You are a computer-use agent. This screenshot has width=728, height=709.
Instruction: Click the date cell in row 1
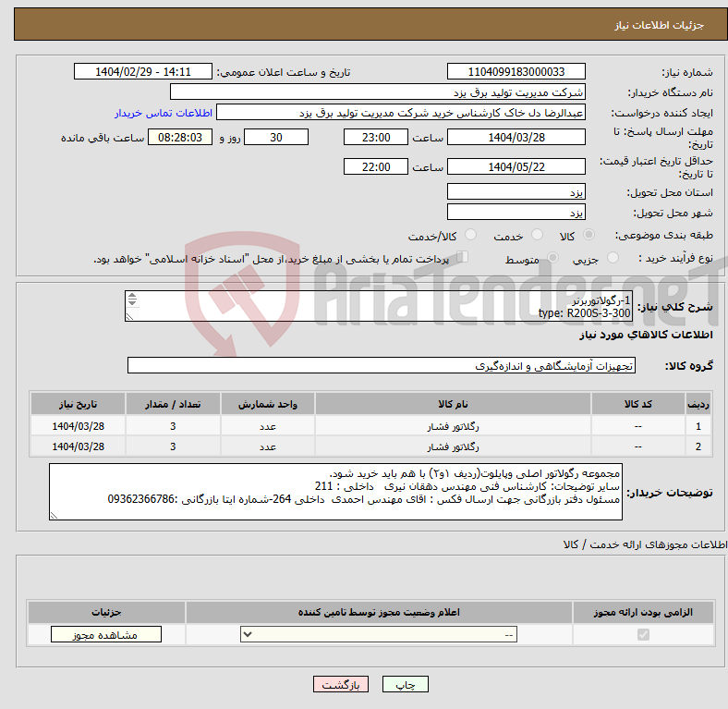(x=78, y=426)
